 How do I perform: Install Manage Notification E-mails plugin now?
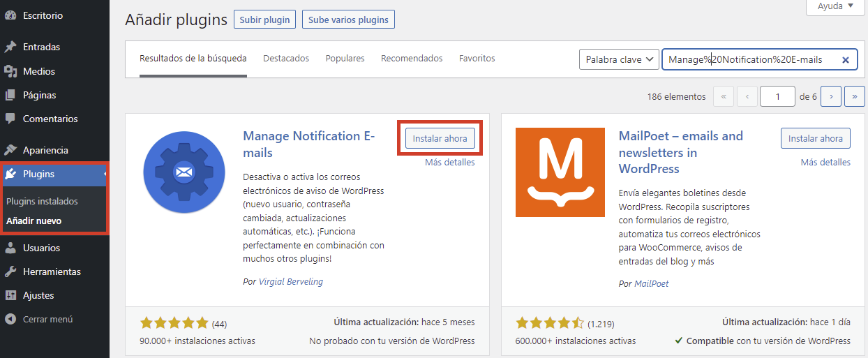click(440, 138)
